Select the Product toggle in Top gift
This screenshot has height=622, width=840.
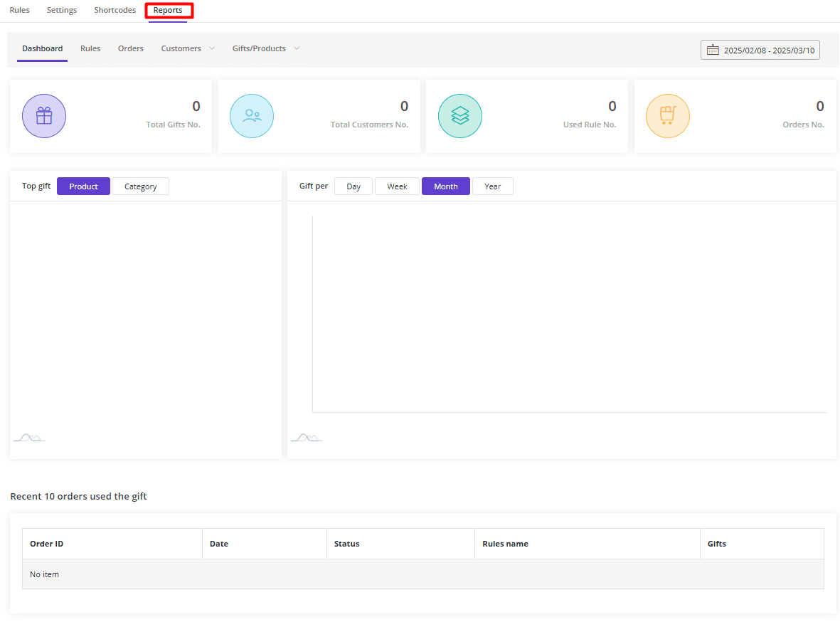(83, 186)
